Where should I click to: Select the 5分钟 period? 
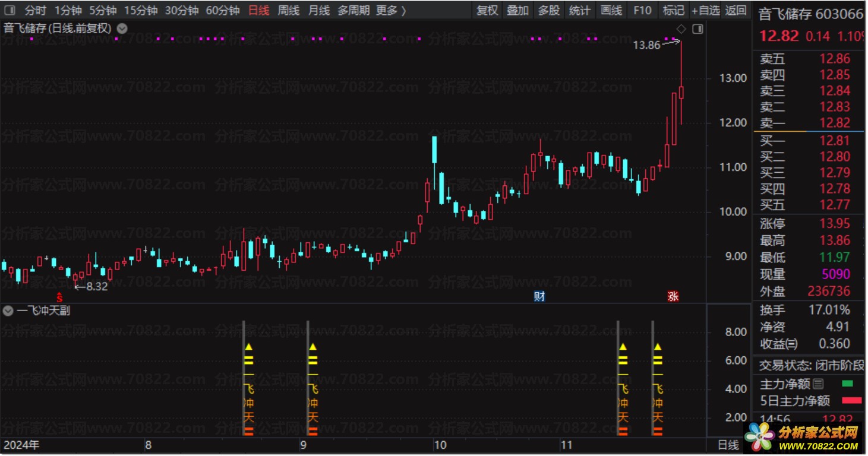pos(103,11)
